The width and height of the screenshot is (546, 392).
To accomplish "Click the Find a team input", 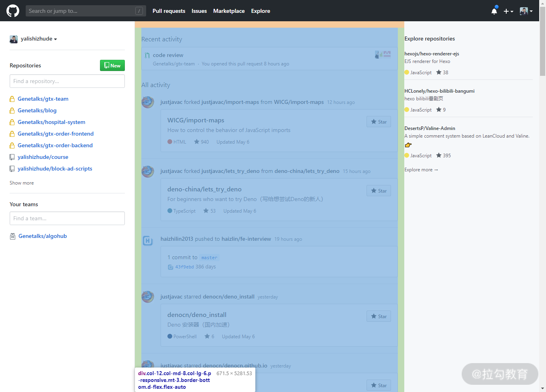I will [x=67, y=218].
